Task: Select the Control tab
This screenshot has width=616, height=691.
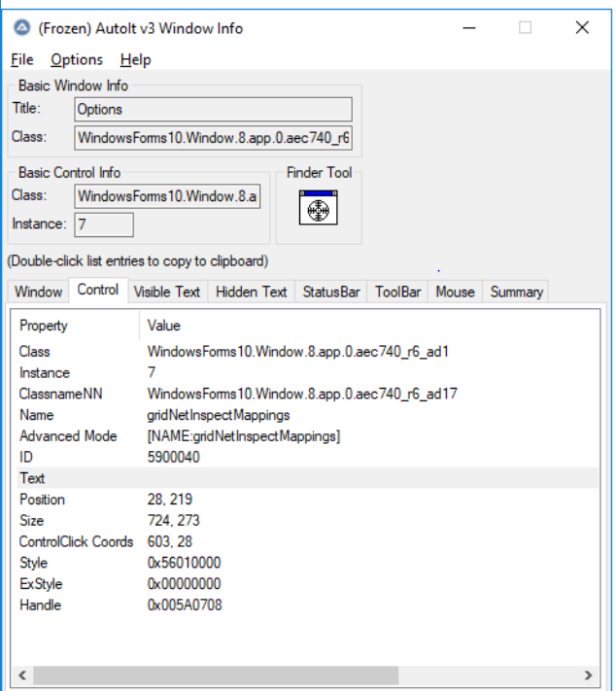Action: [98, 290]
